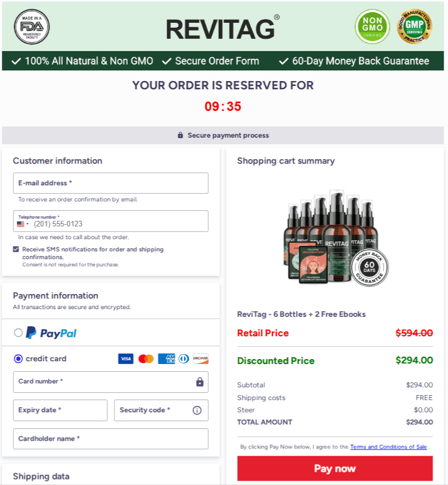This screenshot has width=448, height=485.
Task: Click the GMP certified badge
Action: pos(415,27)
